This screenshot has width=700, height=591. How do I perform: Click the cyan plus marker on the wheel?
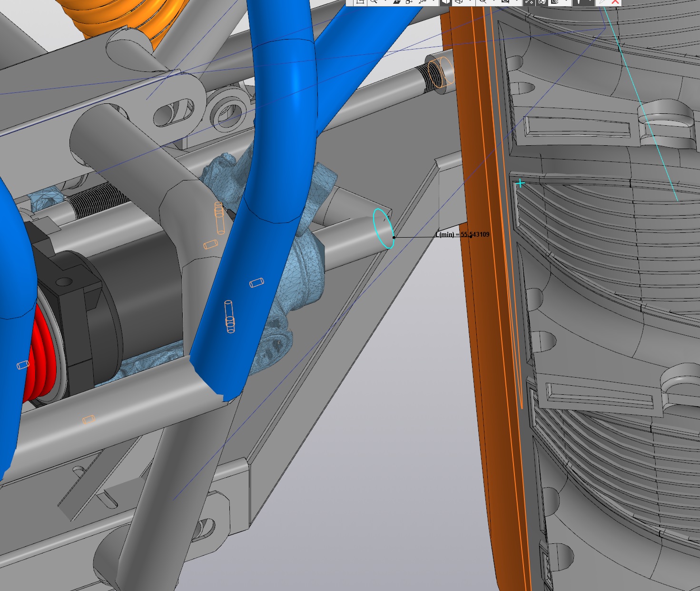(x=521, y=183)
